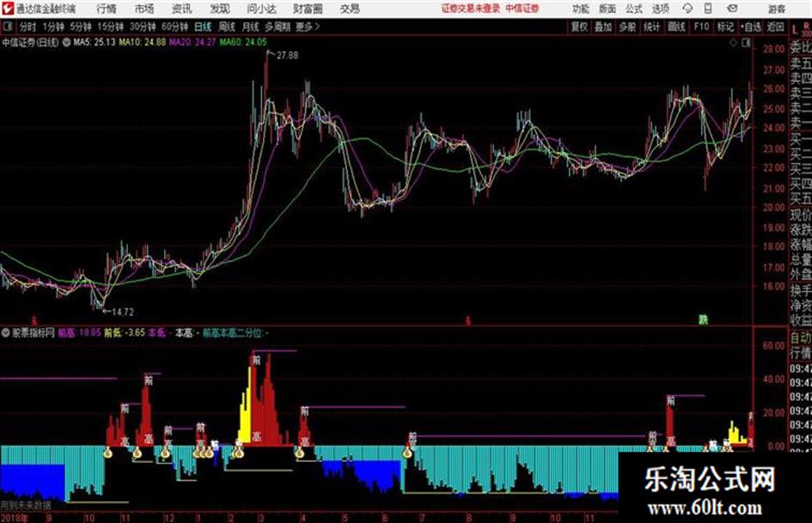
Task: Click the 14.72 low price label
Action: pyautogui.click(x=123, y=312)
